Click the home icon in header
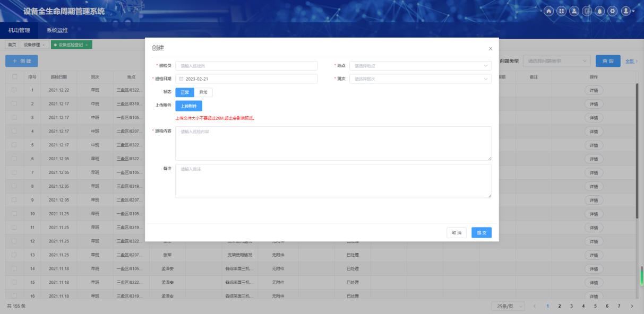644x314 pixels. (549, 11)
